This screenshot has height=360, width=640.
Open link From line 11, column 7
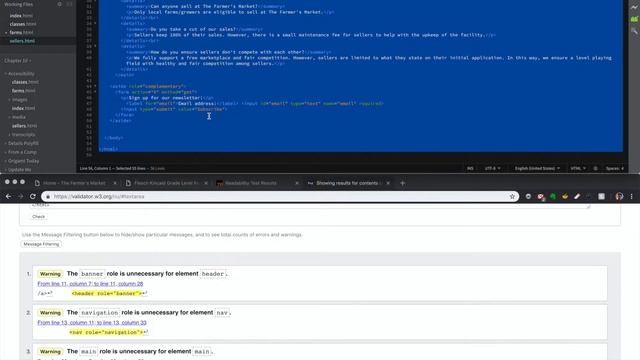(90, 284)
